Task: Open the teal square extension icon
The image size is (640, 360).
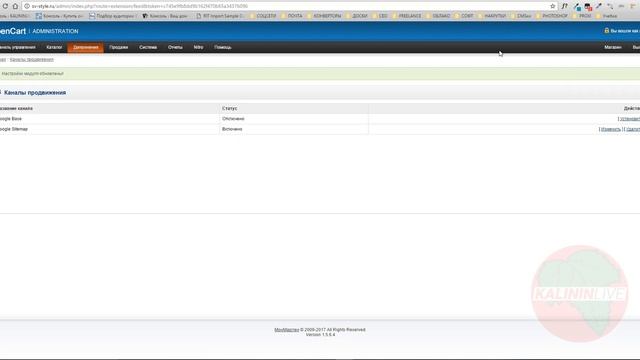Action: point(577,7)
